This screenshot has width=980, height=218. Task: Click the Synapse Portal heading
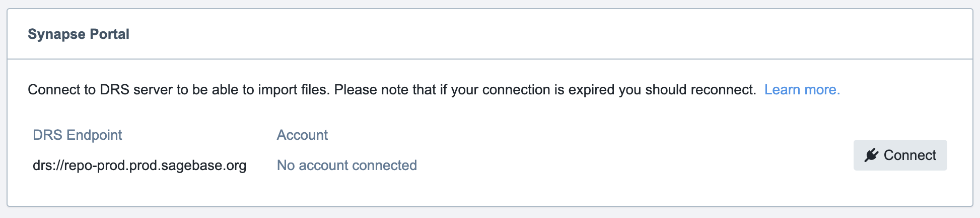coord(79,34)
